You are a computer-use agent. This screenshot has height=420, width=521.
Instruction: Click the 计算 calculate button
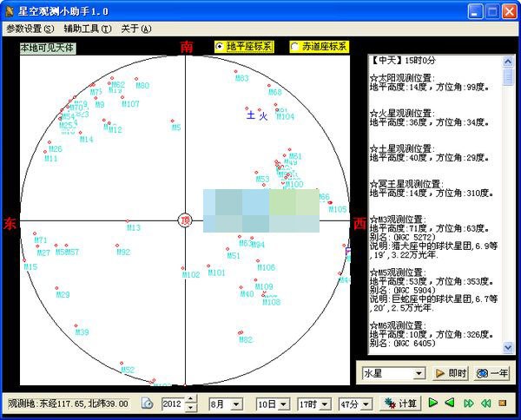pos(401,404)
